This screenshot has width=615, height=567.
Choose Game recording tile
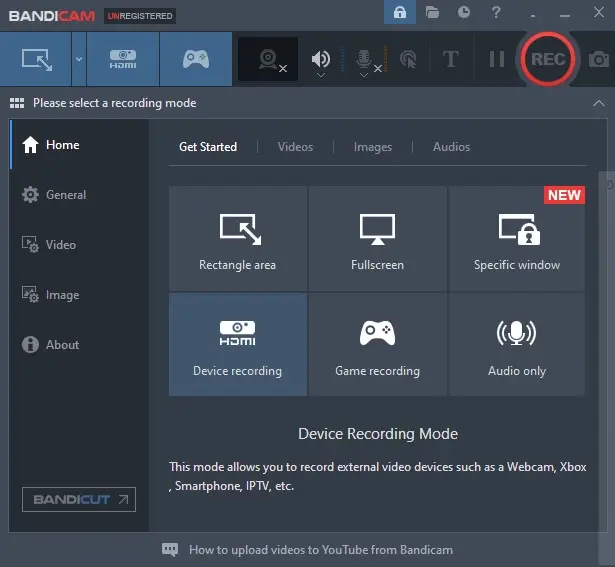(x=377, y=345)
